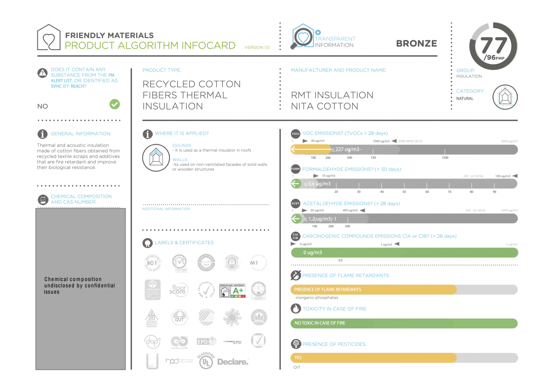Click the GUT carpets certificate logo

coord(180,317)
